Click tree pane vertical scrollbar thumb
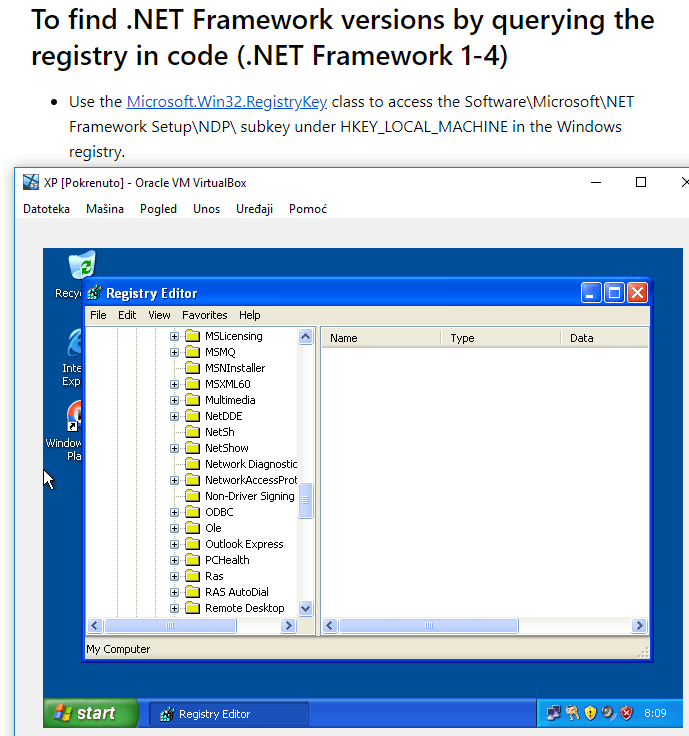The image size is (689, 736). tap(306, 500)
